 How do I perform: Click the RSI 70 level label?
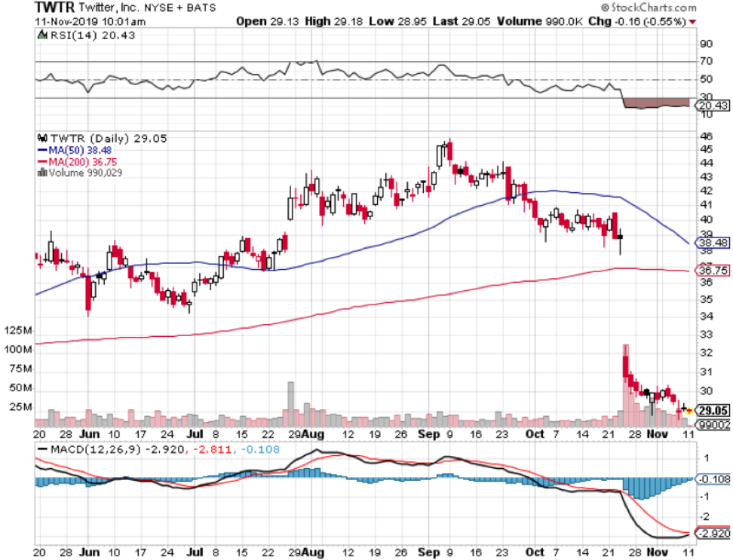706,61
